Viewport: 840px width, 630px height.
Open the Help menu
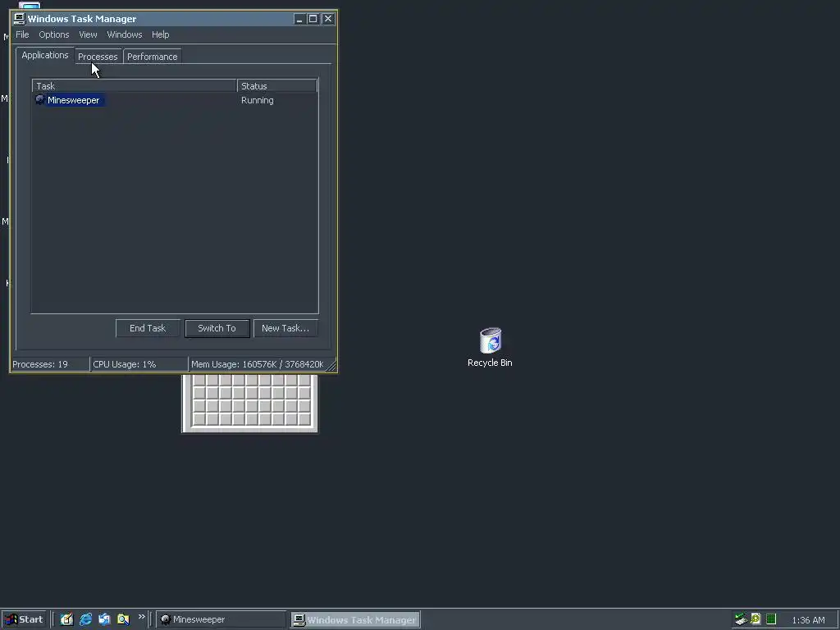pos(160,34)
